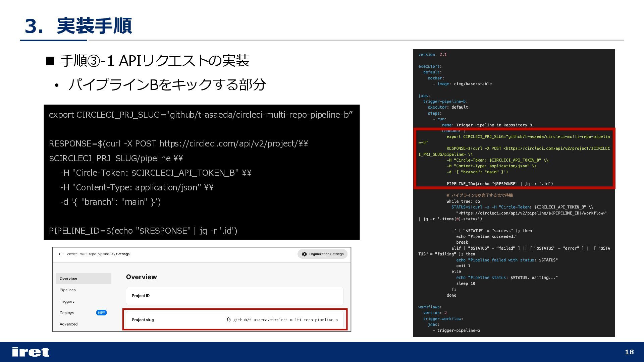Go to Triggers in settings sidebar
This screenshot has height=362, width=644.
pyautogui.click(x=67, y=301)
